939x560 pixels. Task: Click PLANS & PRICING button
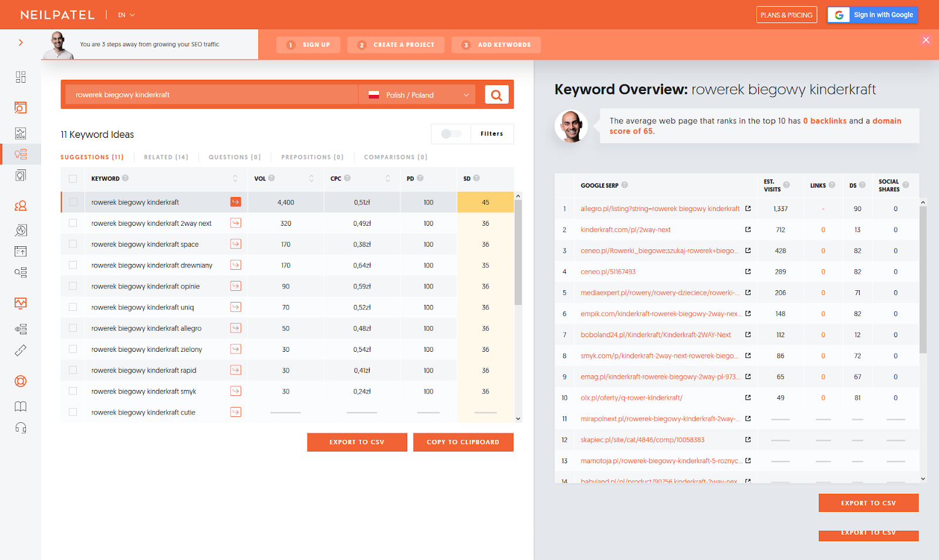click(x=786, y=15)
